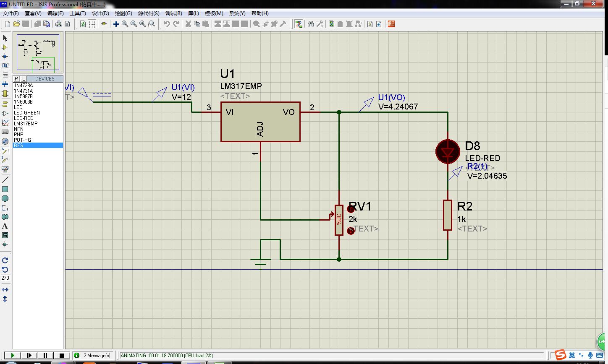This screenshot has width=608, height=364.
Task: Select the 2D text A tool
Action: pyautogui.click(x=5, y=226)
